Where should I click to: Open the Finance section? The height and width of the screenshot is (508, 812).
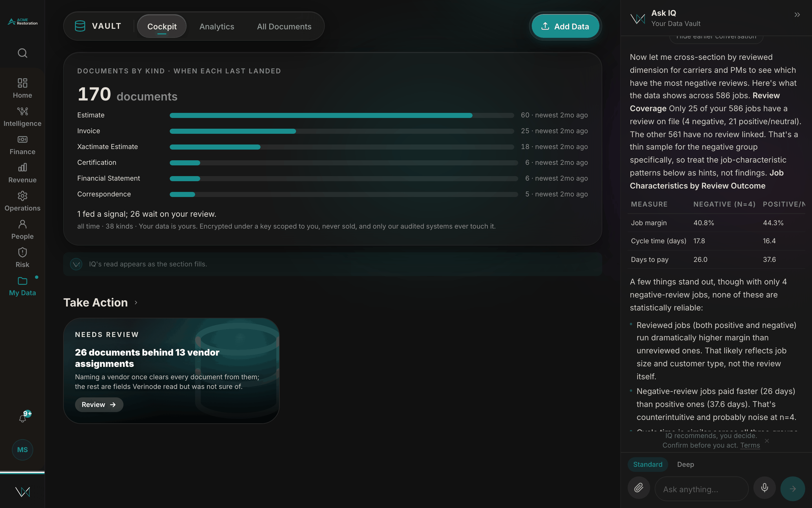(23, 145)
